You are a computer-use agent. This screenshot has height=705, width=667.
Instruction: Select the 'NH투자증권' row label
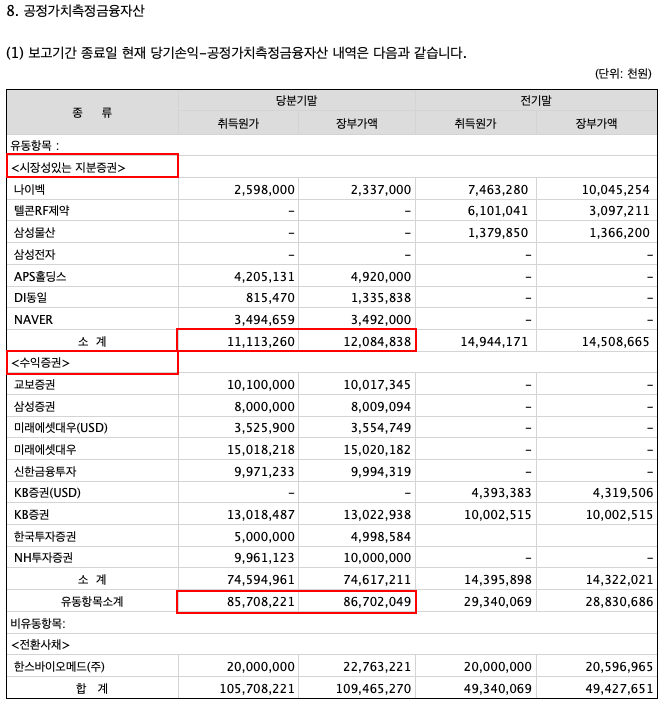pos(43,558)
